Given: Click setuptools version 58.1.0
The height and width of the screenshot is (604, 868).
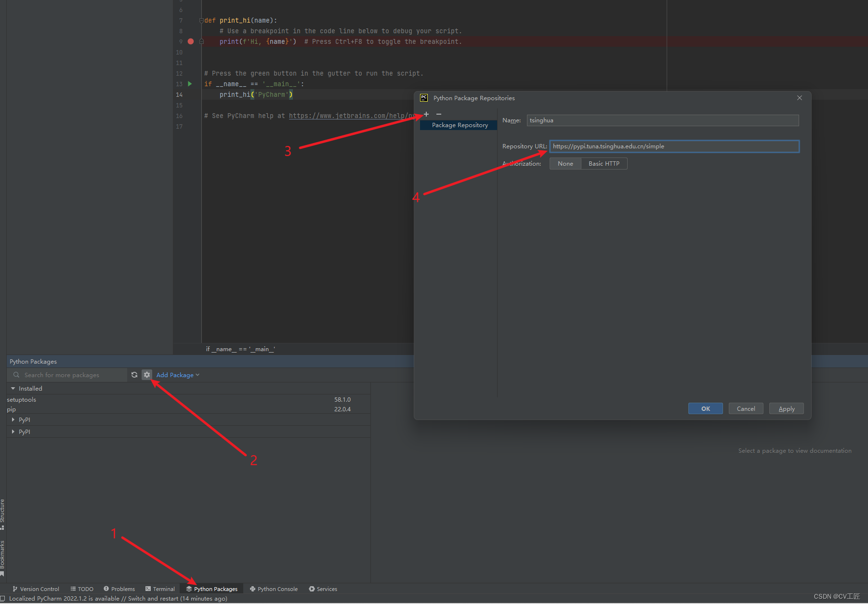Looking at the screenshot, I should click(x=342, y=400).
